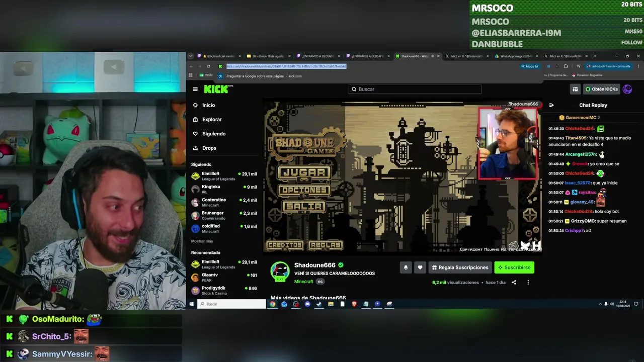The image size is (644, 362).
Task: Open the user profile avatar menu
Action: pos(627,89)
